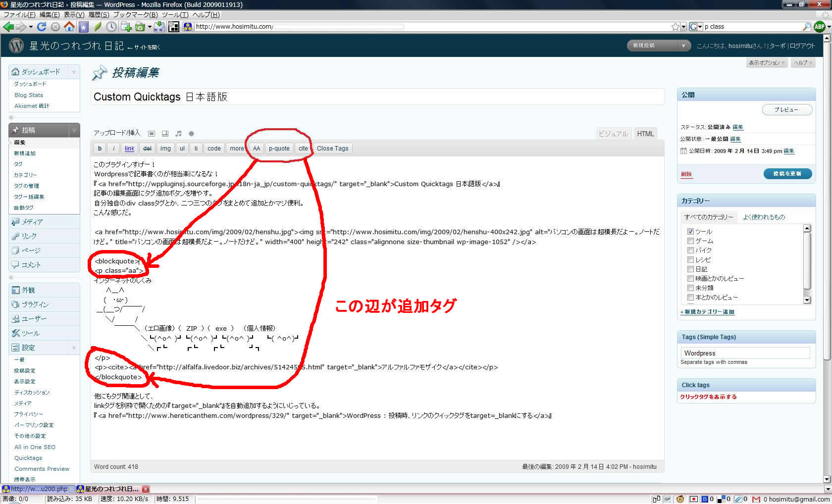Click the bookmark star in address bar
This screenshot has height=504, width=832.
point(675,27)
